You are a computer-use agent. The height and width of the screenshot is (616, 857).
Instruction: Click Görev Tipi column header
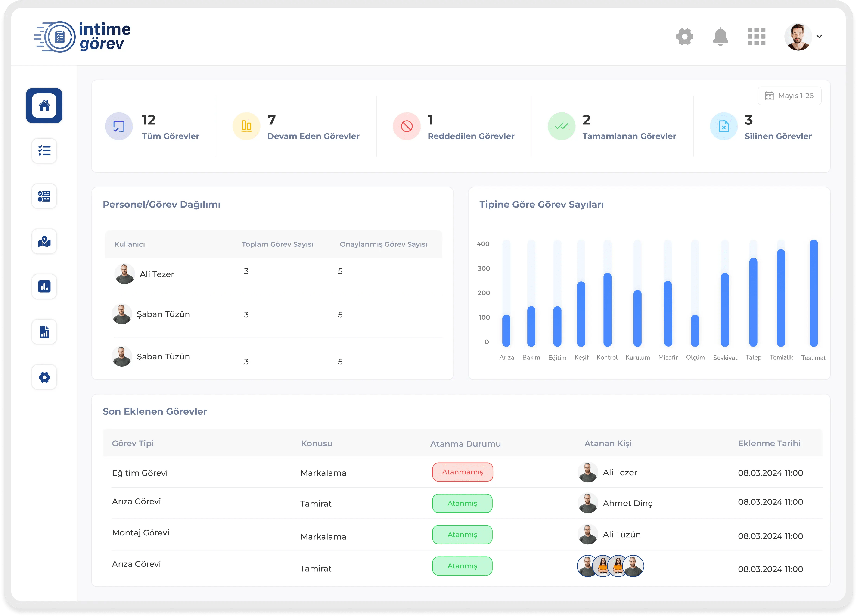[x=133, y=443]
